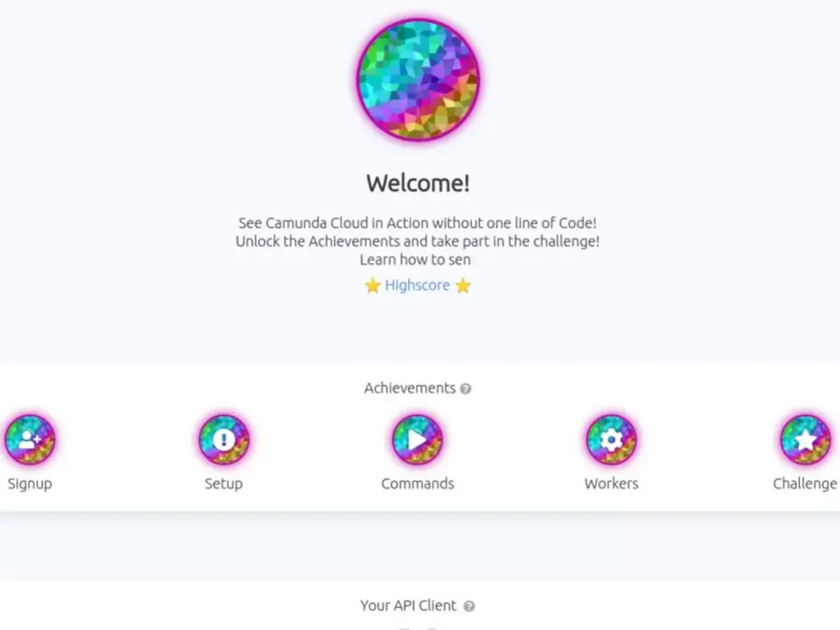Open the Setup achievement badge icon
Image resolution: width=840 pixels, height=630 pixels.
[x=223, y=440]
